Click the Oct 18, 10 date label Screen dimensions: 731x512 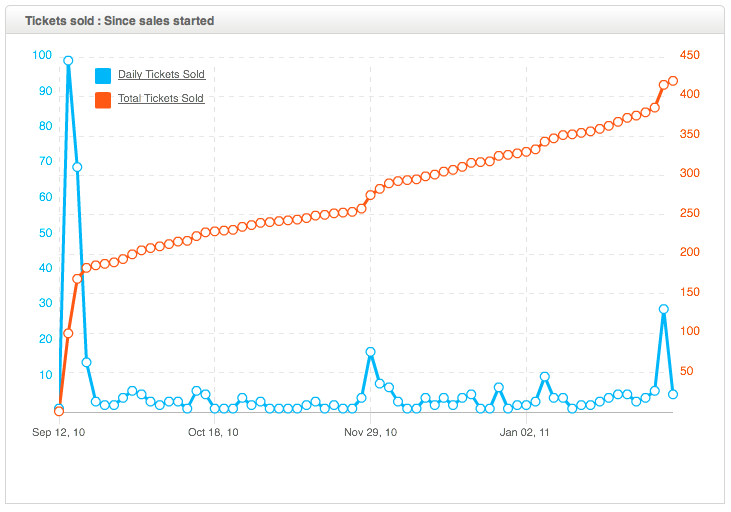pos(214,433)
